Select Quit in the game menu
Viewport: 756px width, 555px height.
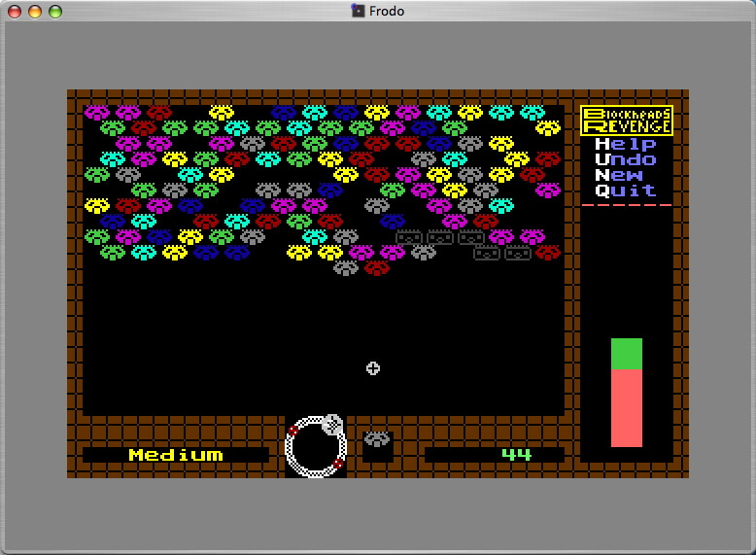pos(626,191)
